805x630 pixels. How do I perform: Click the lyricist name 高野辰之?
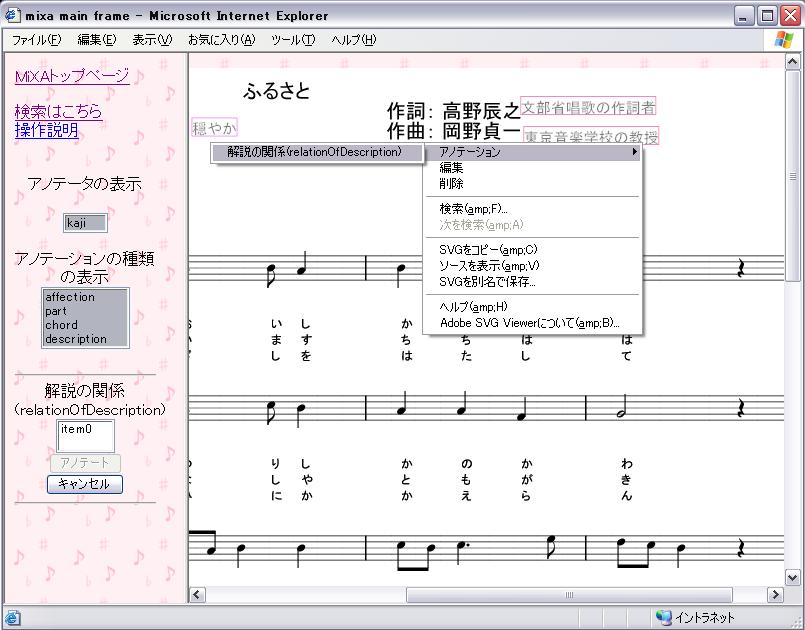pyautogui.click(x=481, y=110)
